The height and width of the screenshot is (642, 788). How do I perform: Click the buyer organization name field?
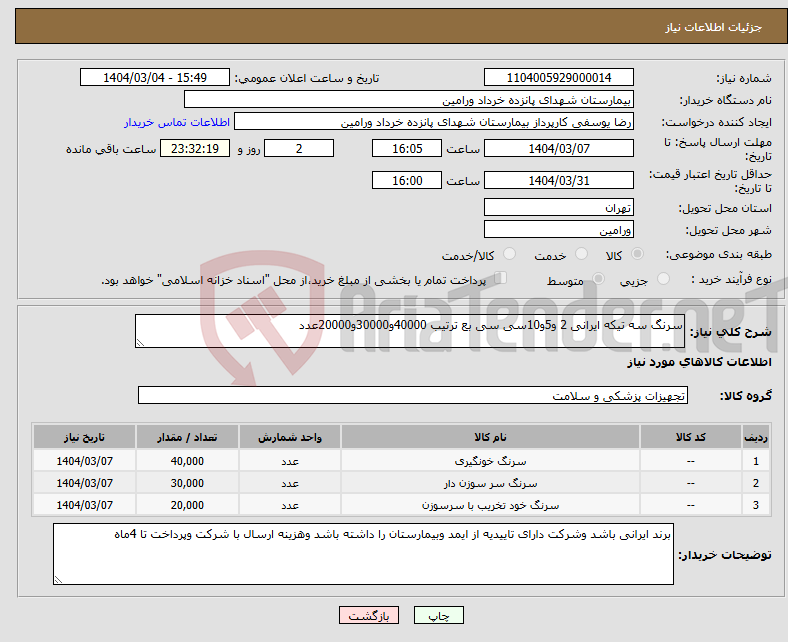click(x=409, y=100)
